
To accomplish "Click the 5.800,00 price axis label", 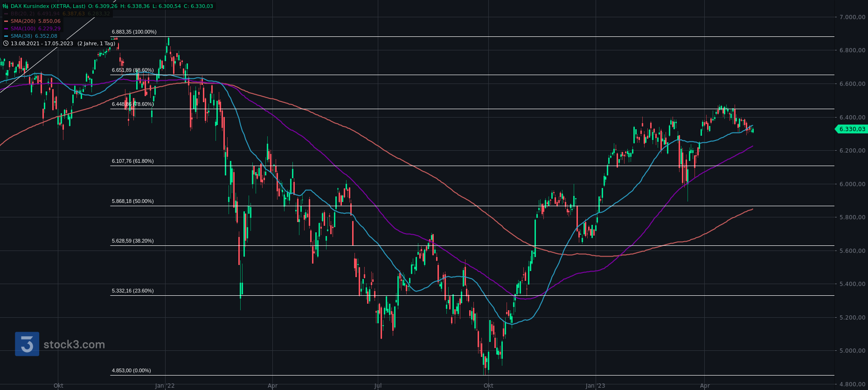I will pyautogui.click(x=852, y=217).
